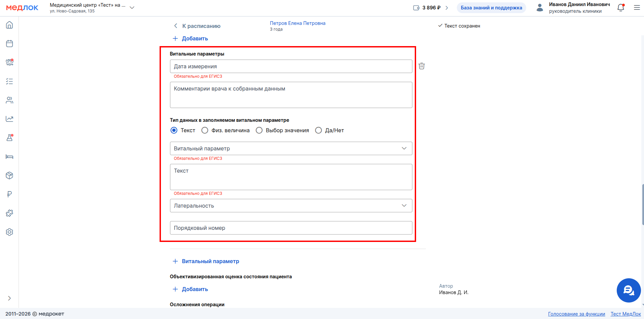The height and width of the screenshot is (319, 644).
Task: Open the ruble finance sidebar icon
Action: (9, 194)
